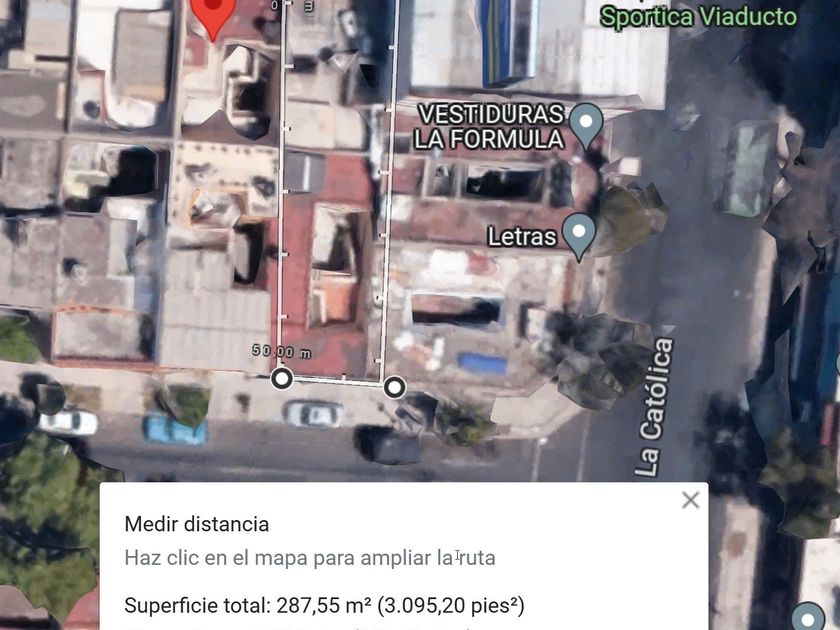This screenshot has width=840, height=630.
Task: Click the blue car parked on the street
Action: pyautogui.click(x=175, y=430)
